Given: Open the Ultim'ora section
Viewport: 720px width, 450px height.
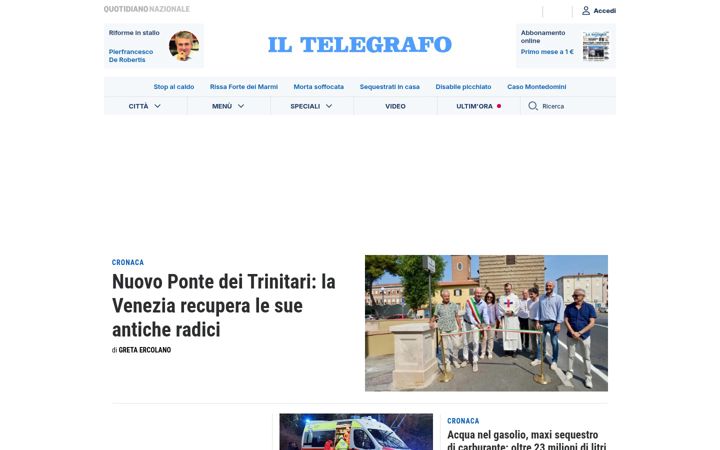Looking at the screenshot, I should [474, 106].
